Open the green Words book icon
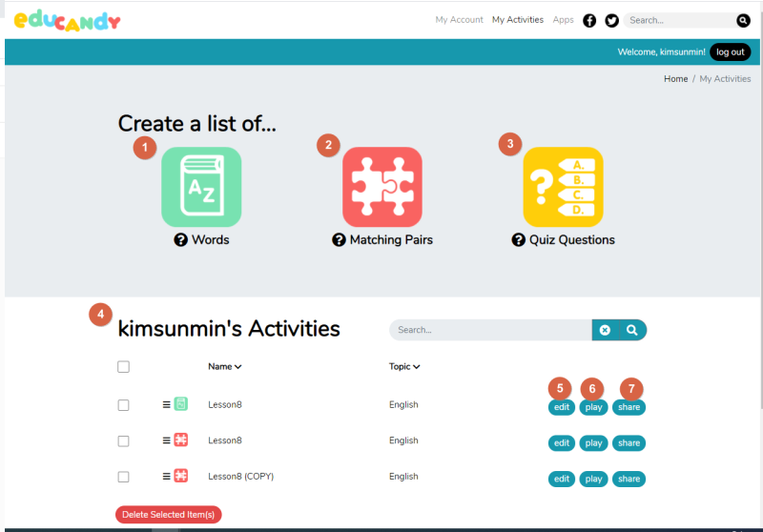Screen dimensions: 763x532 click(x=201, y=187)
